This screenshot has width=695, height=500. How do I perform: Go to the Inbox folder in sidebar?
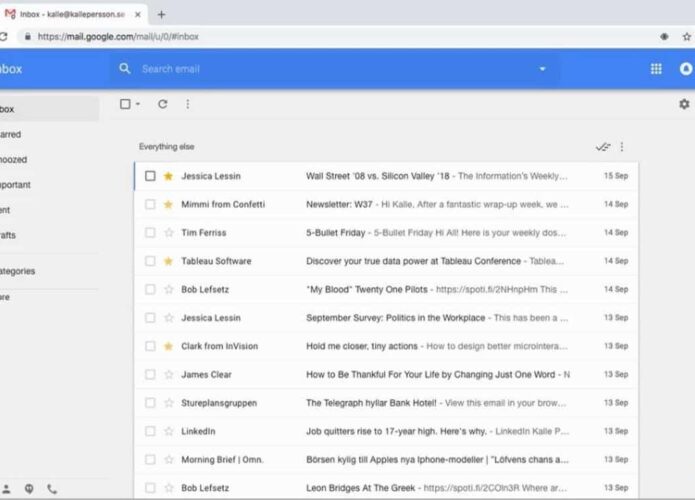49,109
